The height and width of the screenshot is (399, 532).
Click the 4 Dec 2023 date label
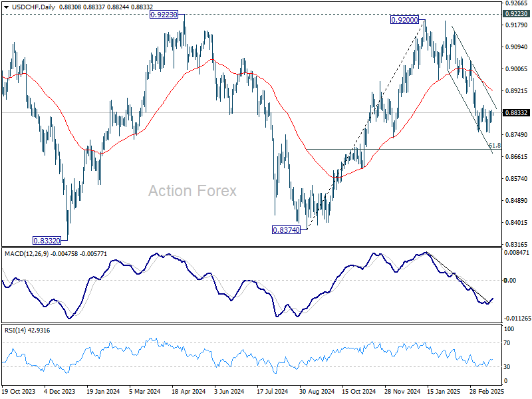(60, 391)
